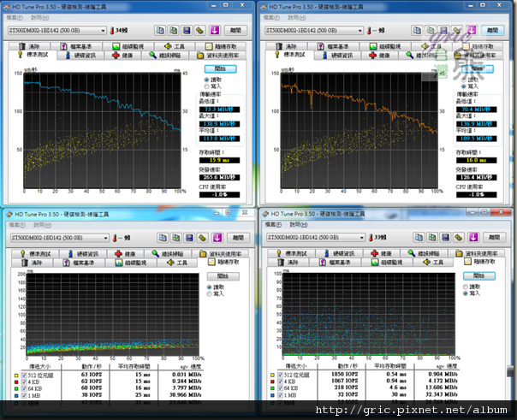Select 寫入 radio in bottom-left window
This screenshot has height=420, width=517.
tap(210, 293)
